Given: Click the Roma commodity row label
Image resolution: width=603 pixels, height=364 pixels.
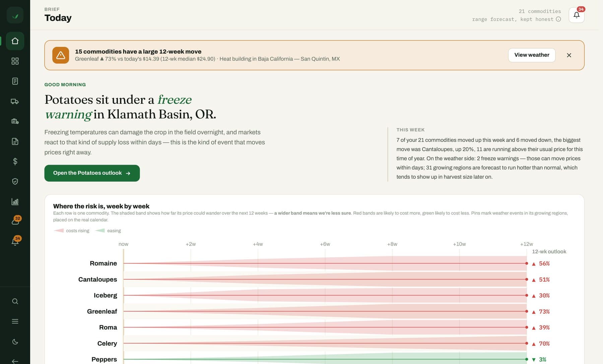Looking at the screenshot, I should pyautogui.click(x=108, y=327).
